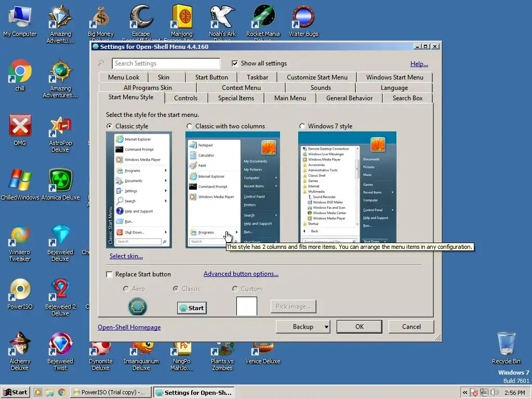Open the Backup dropdown arrow
The height and width of the screenshot is (399, 532).
[326, 327]
